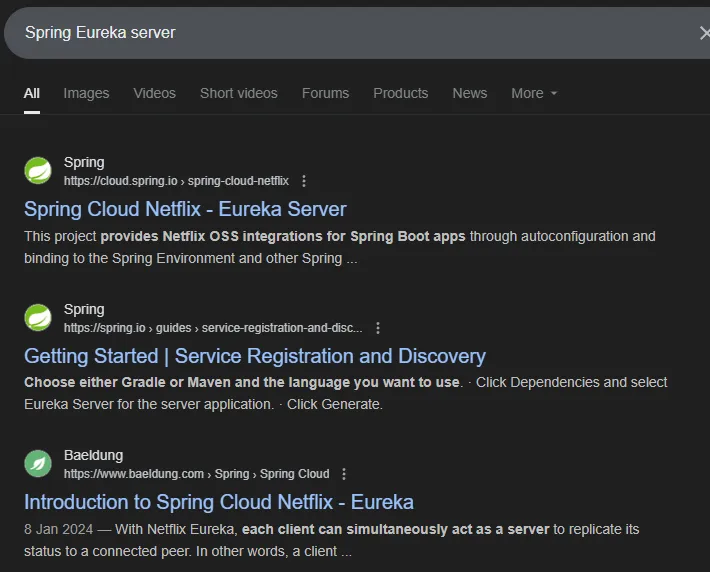Open three-dot menu for Baeldung result
This screenshot has height=572, width=710.
[x=344, y=474]
